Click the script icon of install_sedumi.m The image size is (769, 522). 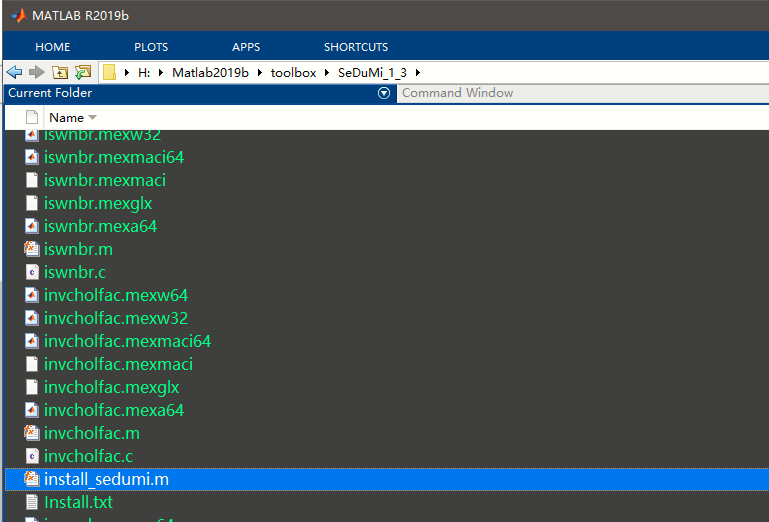(x=31, y=479)
